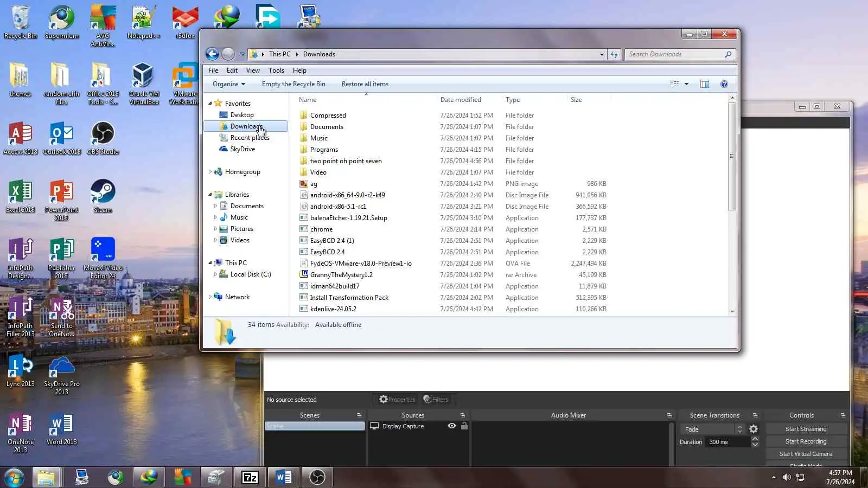Open the view options dropdown arrow
The height and width of the screenshot is (488, 868).
pos(687,84)
